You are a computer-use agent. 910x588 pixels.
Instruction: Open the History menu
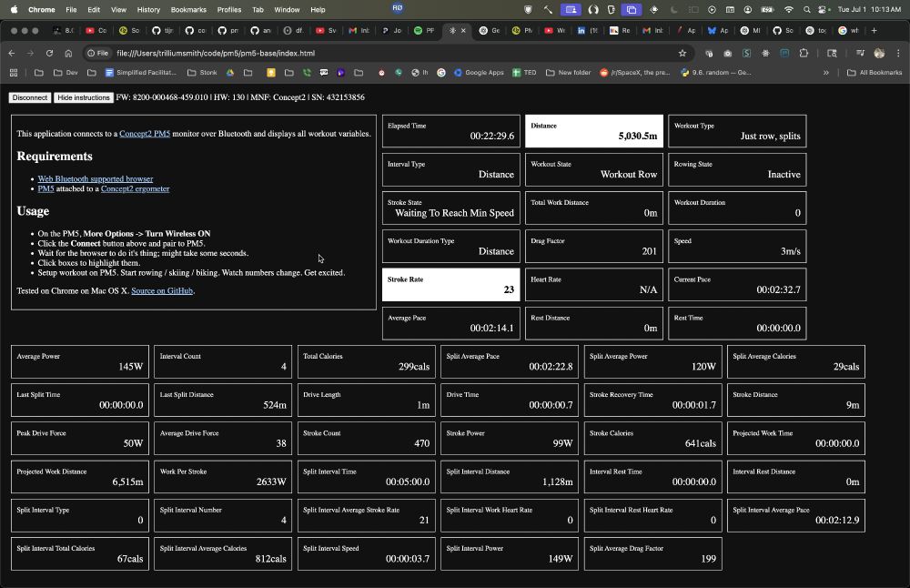click(148, 9)
